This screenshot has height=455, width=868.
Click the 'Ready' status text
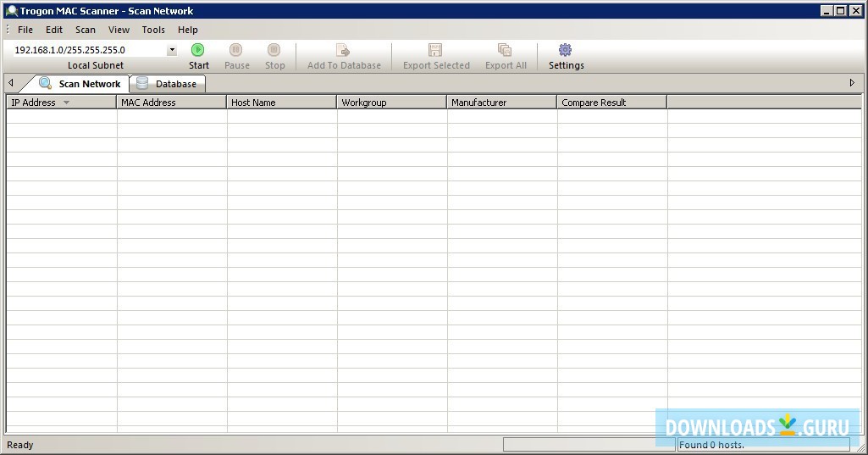point(20,445)
